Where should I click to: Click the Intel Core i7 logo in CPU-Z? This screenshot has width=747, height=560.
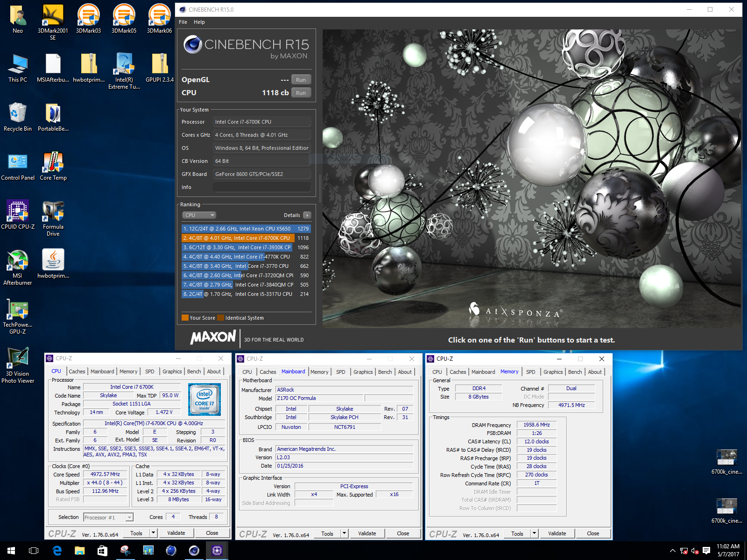tap(204, 399)
